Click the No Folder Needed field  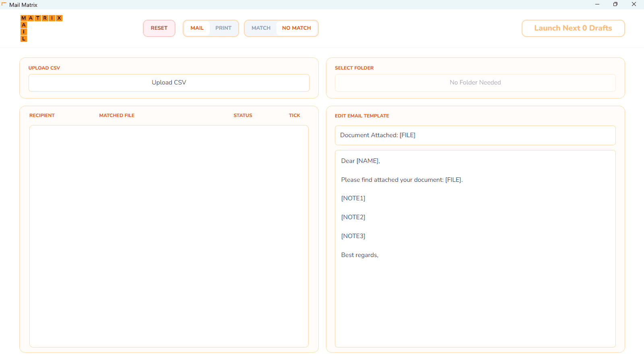pyautogui.click(x=475, y=82)
